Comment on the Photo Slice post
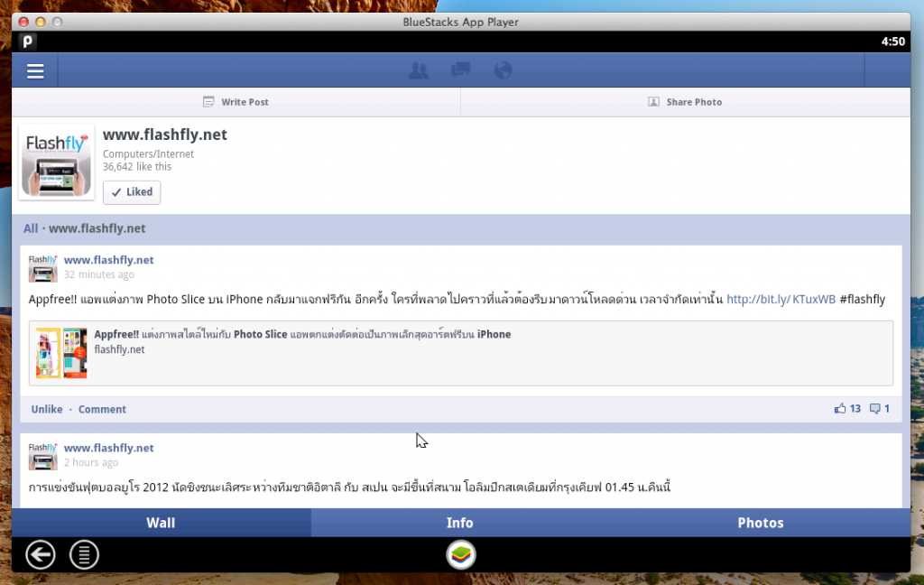This screenshot has height=585, width=924. click(102, 409)
